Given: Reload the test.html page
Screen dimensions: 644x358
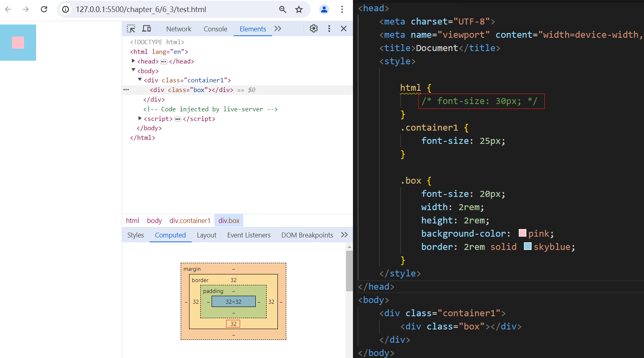Looking at the screenshot, I should click(x=44, y=9).
